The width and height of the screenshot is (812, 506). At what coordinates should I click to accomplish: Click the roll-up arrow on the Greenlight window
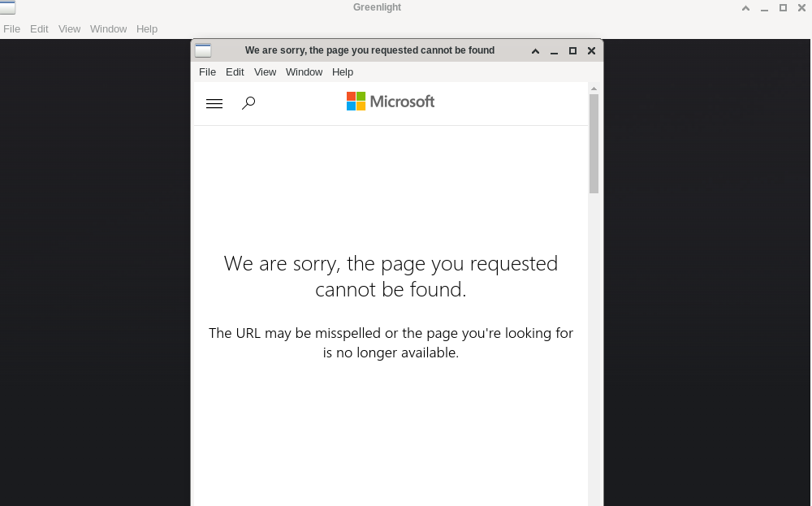click(x=745, y=7)
